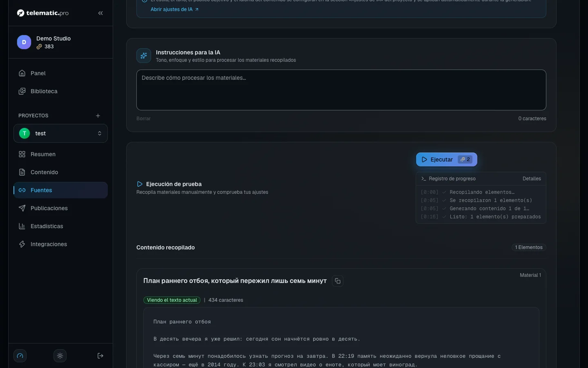
Task: Click the play icon next to Ejecución de prueba
Action: [140, 184]
